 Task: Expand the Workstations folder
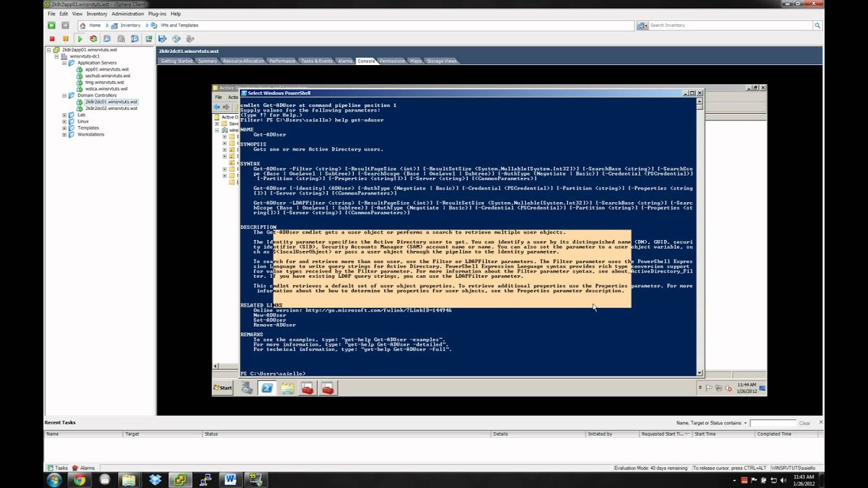point(64,134)
